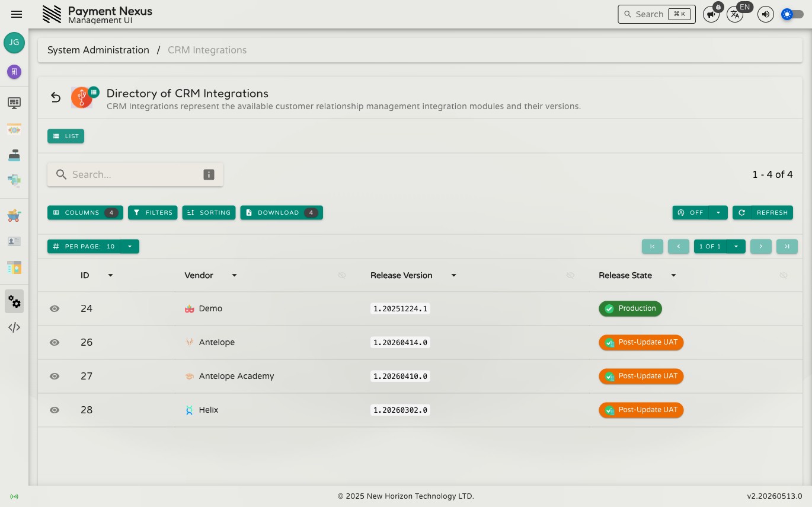Click the back arrow beside directory title

point(56,97)
